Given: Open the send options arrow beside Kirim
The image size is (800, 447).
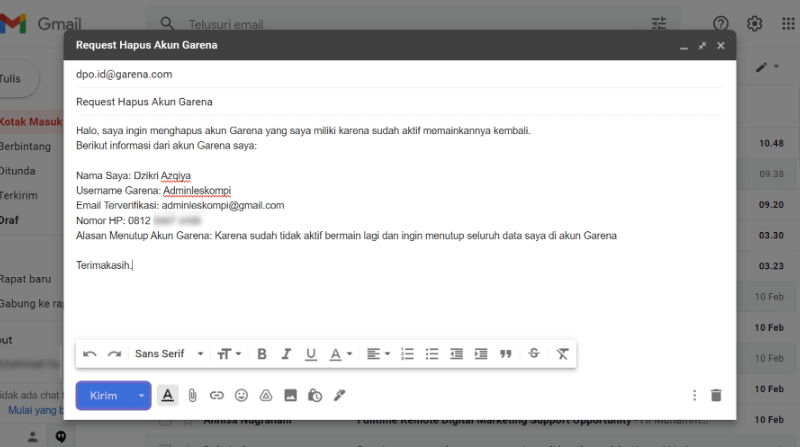Looking at the screenshot, I should click(x=141, y=395).
